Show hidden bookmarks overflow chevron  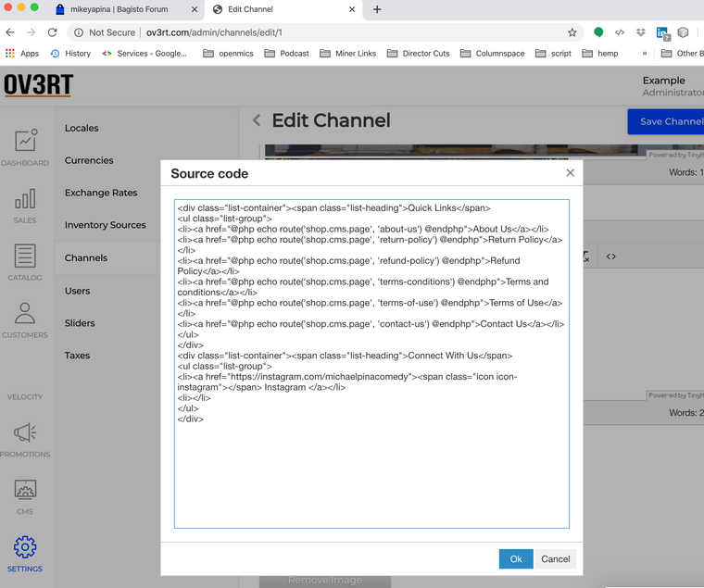click(645, 54)
